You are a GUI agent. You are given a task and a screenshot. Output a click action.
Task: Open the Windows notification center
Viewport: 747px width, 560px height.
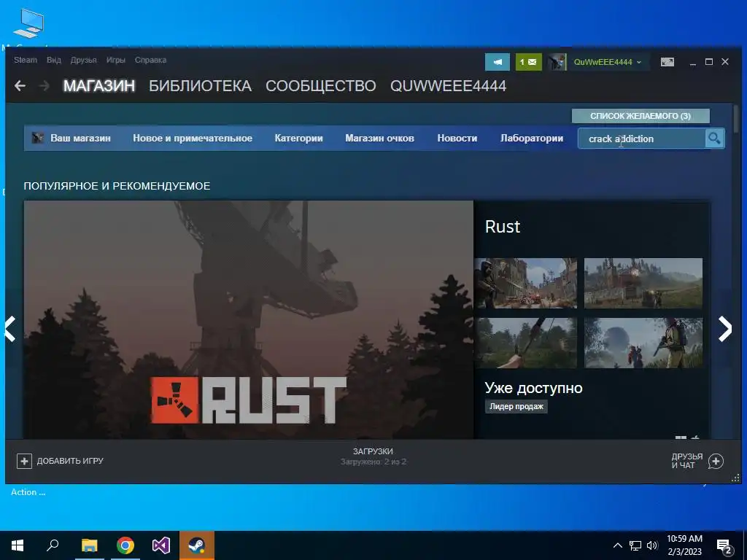tap(724, 547)
